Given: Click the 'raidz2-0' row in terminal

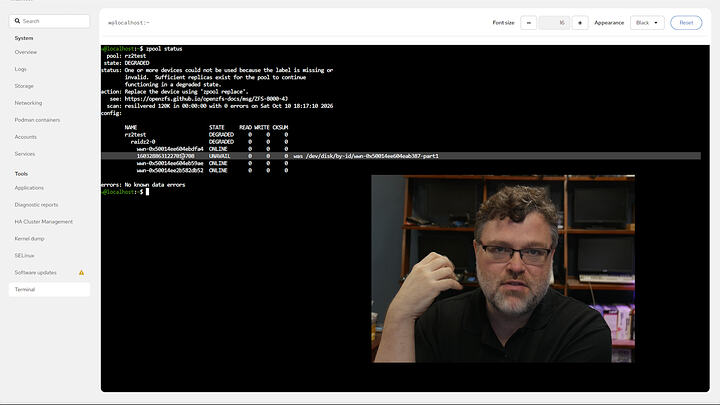Looking at the screenshot, I should (x=209, y=142).
